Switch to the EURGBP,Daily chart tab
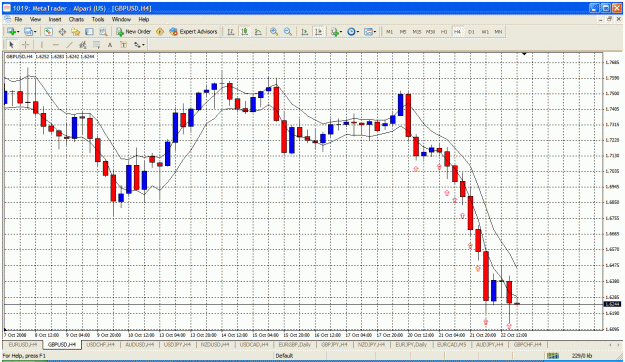 point(295,344)
